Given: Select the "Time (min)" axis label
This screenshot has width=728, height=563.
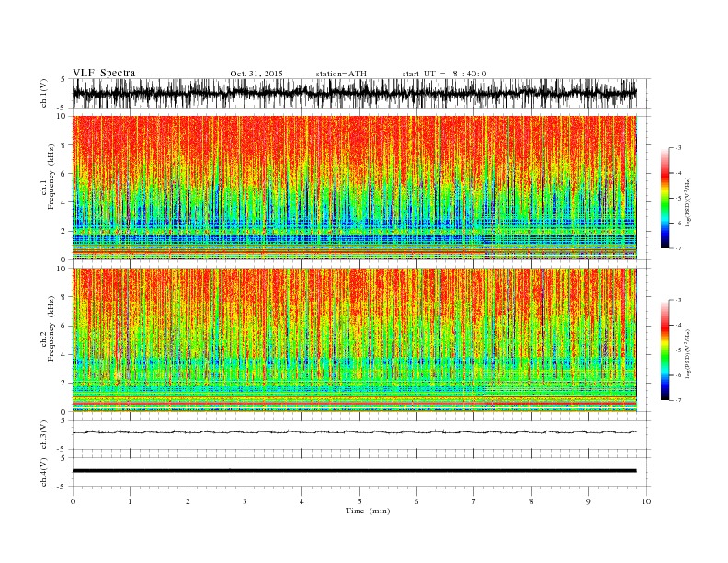Looking at the screenshot, I should (x=368, y=511).
